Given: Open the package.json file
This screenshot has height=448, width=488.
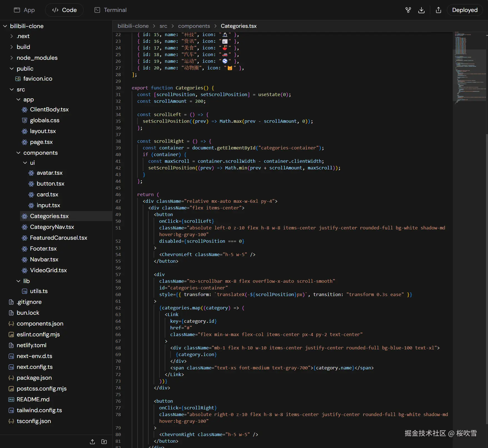Looking at the screenshot, I should (x=34, y=378).
